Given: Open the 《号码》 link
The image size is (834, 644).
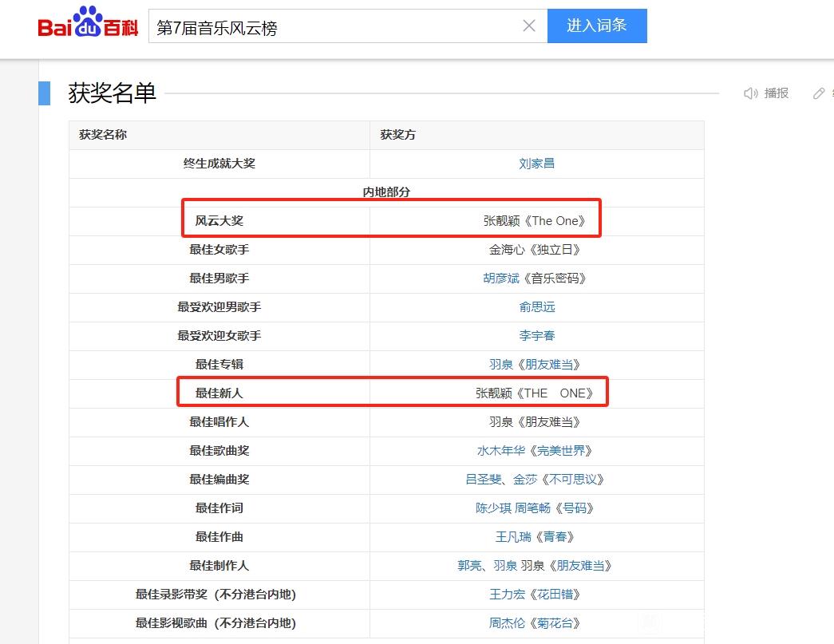Looking at the screenshot, I should pos(574,508).
